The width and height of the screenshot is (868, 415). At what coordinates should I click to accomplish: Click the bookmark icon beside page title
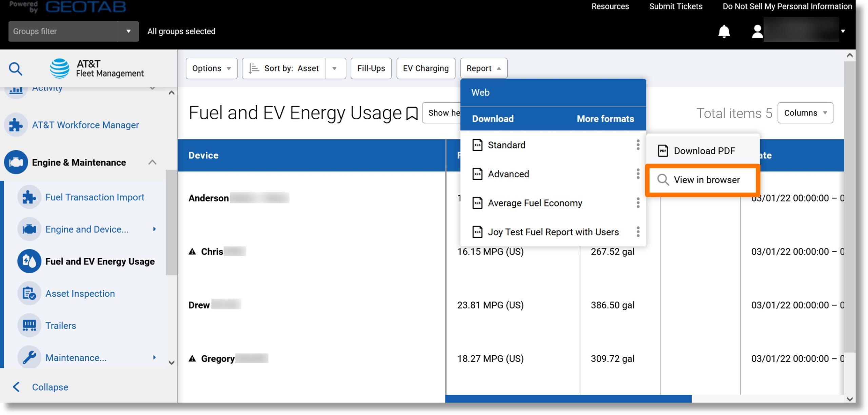coord(412,114)
